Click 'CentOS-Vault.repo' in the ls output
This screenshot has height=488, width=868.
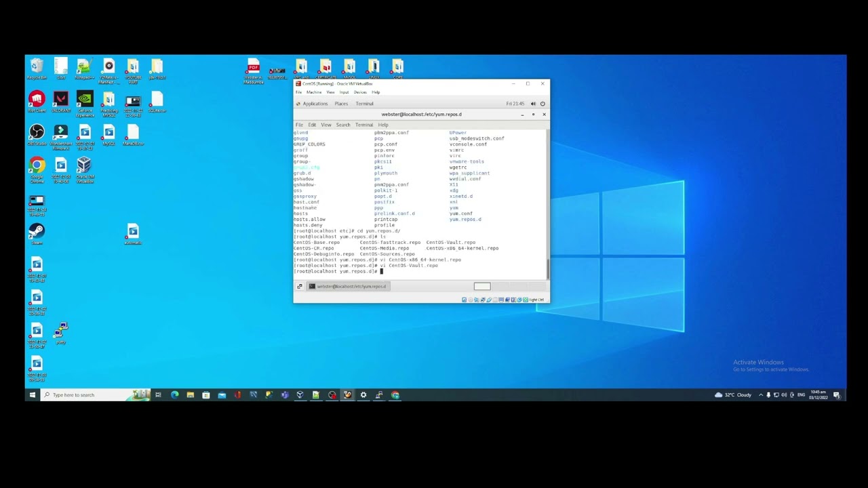451,242
